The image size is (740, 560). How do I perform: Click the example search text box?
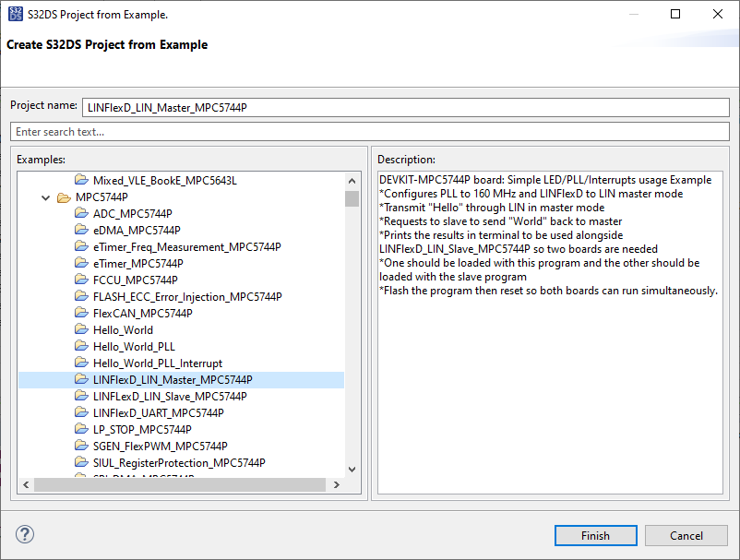pyautogui.click(x=369, y=131)
